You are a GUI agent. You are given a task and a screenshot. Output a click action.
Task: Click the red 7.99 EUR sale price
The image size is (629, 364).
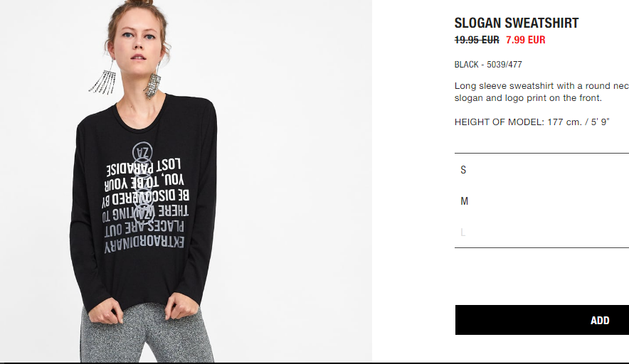point(526,40)
